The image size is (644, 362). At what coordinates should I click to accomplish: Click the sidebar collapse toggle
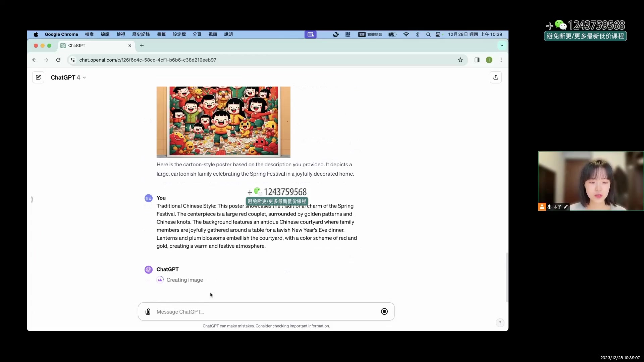pyautogui.click(x=32, y=199)
